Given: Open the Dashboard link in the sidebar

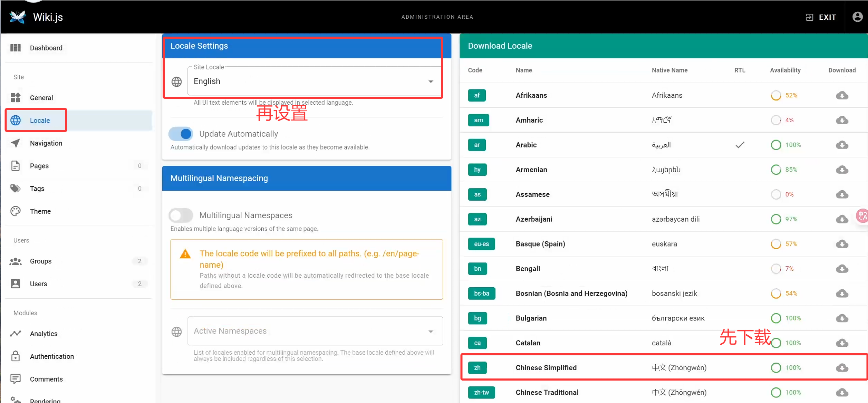Looking at the screenshot, I should coord(46,48).
